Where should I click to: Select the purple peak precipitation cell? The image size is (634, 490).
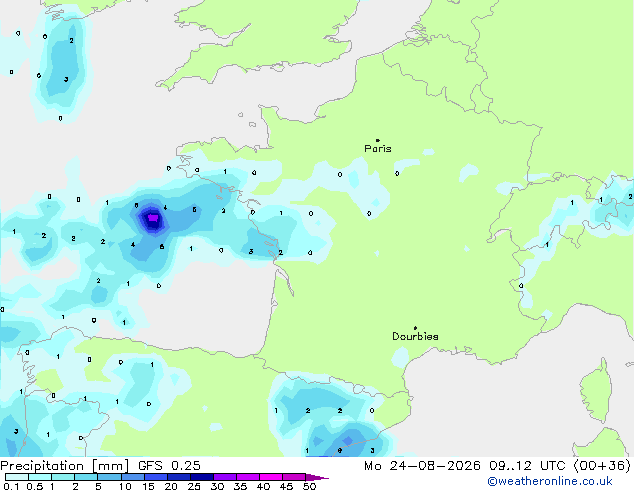coord(153,218)
